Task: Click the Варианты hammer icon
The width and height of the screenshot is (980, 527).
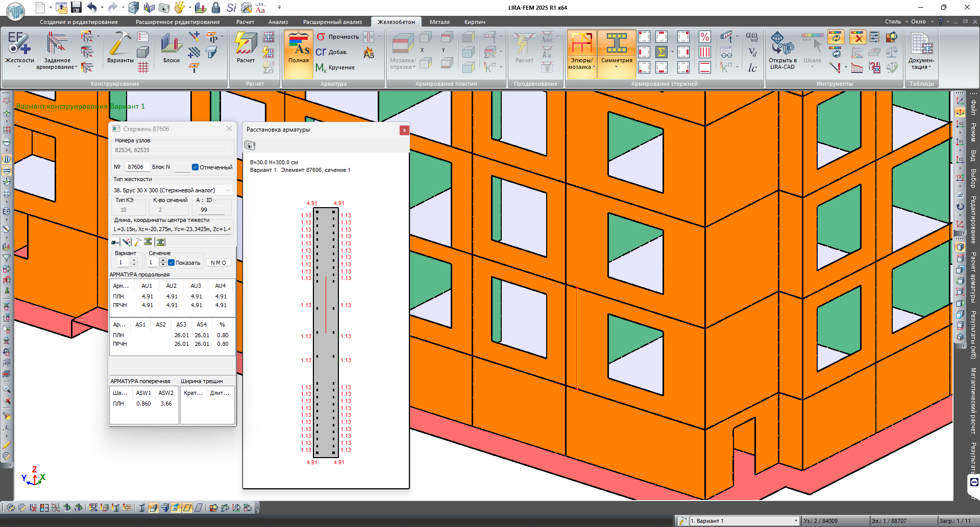Action: [120, 44]
